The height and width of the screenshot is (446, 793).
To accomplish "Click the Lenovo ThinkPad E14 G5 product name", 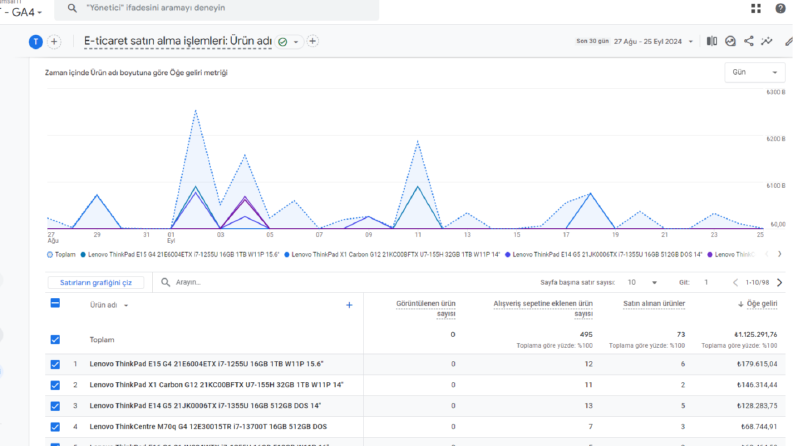I will click(205, 406).
